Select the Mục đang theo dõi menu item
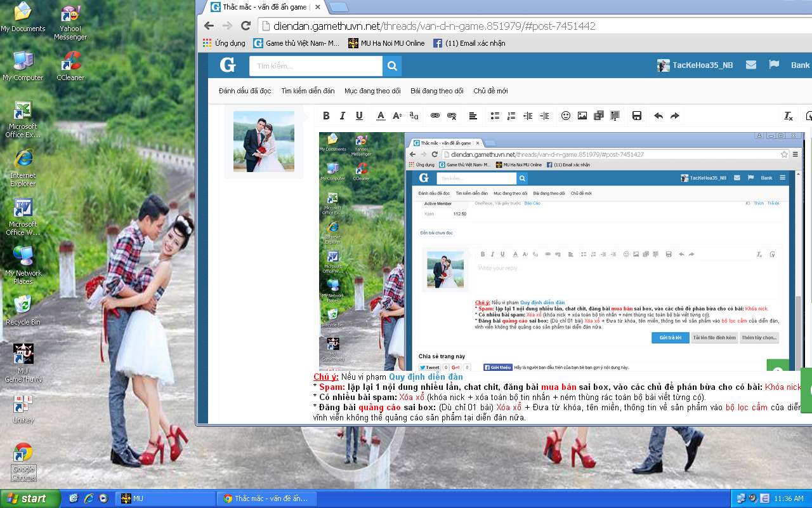The image size is (812, 508). (x=372, y=91)
